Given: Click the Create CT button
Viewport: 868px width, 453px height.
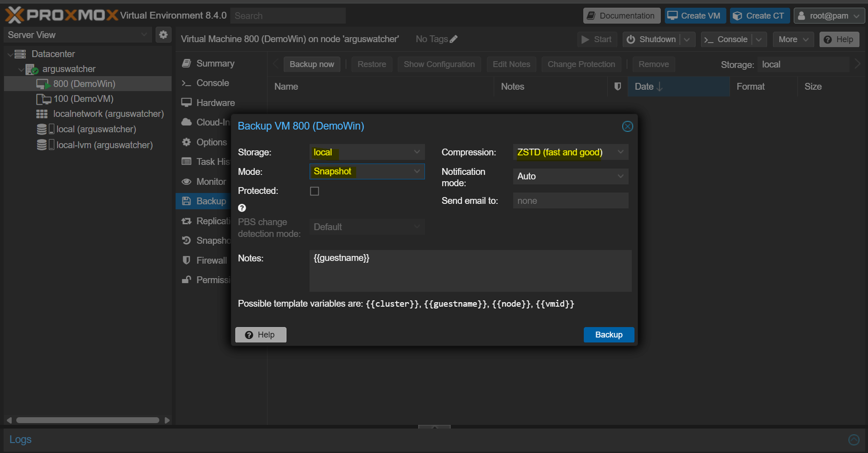Looking at the screenshot, I should (760, 16).
